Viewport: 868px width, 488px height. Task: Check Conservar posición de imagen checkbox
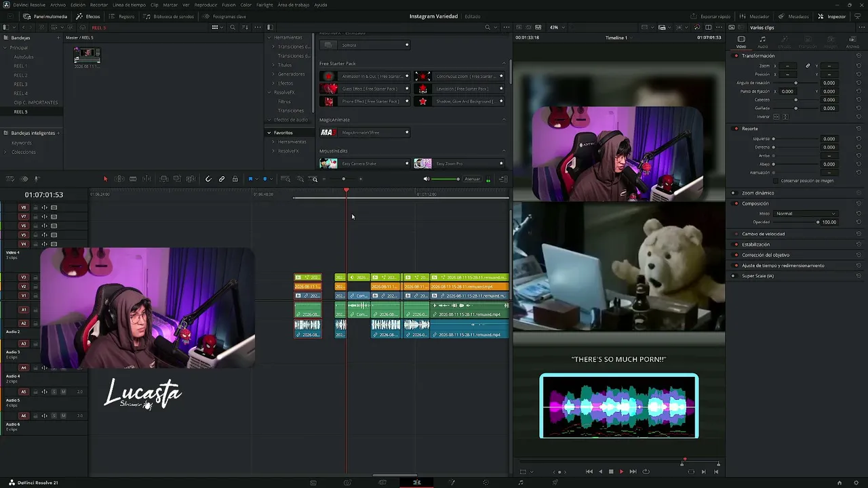[x=776, y=181]
